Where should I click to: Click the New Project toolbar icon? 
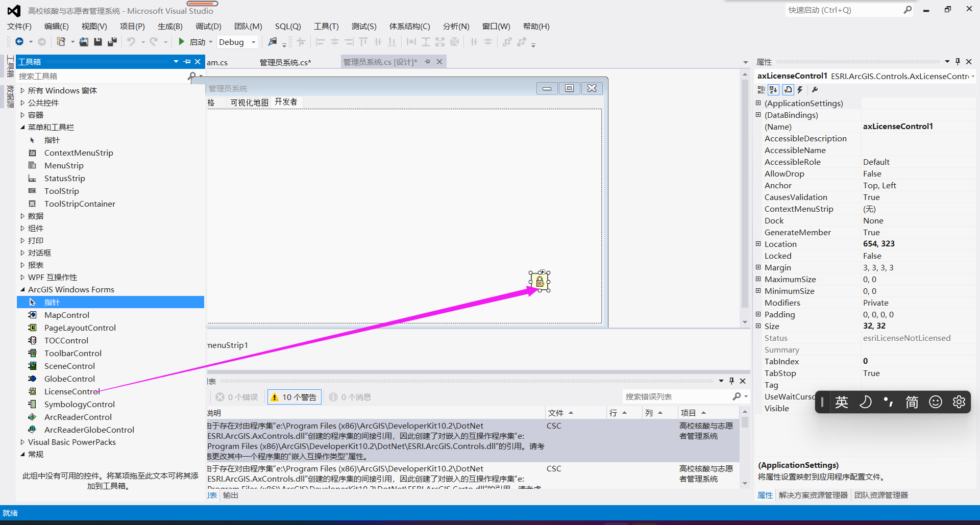coord(61,42)
